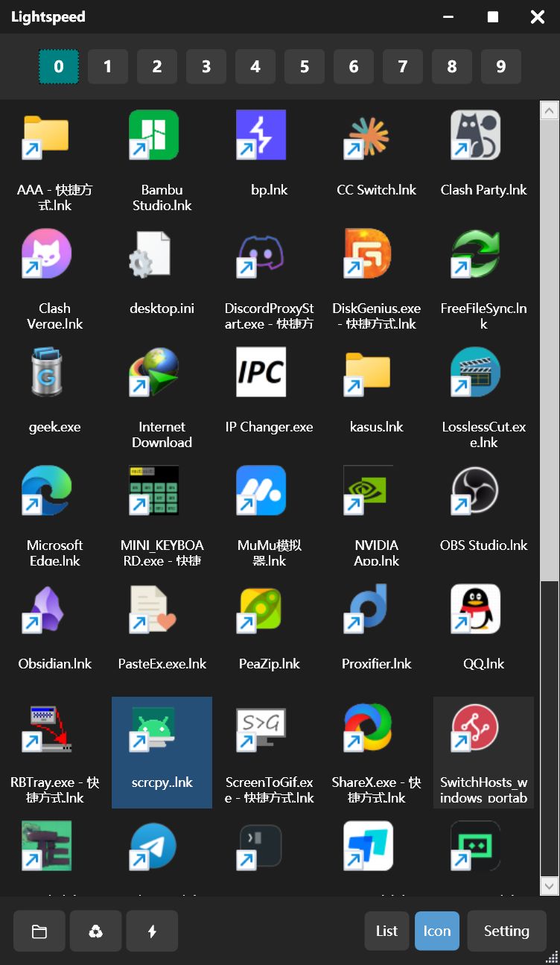Launch ScreenToGif shortcut icon
The height and width of the screenshot is (965, 560).
[x=261, y=728]
